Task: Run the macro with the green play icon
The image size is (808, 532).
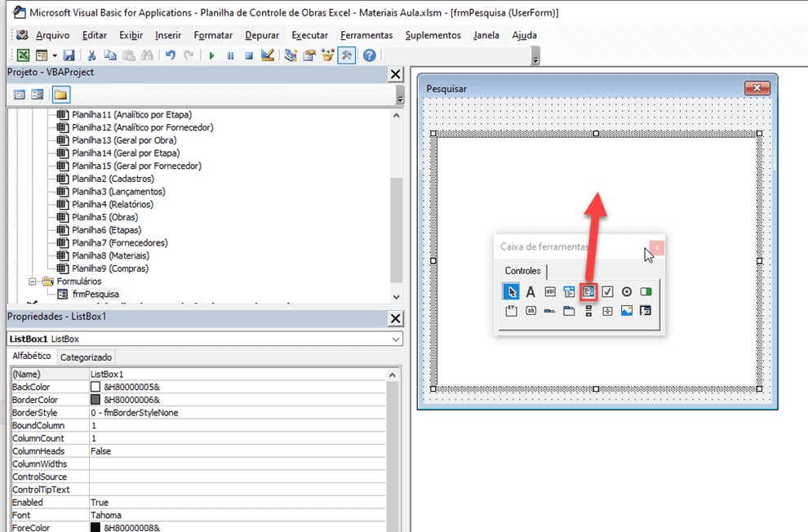Action: point(211,55)
